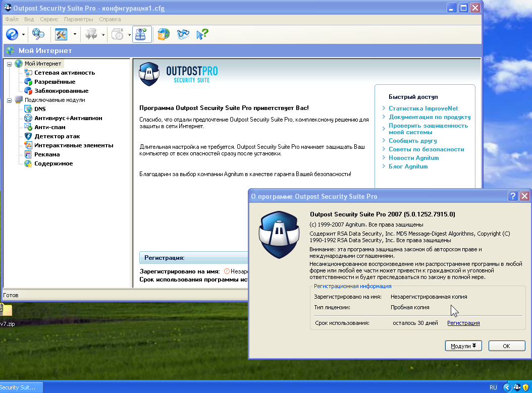
Task: Click the Регистрация section header
Action: (x=194, y=258)
